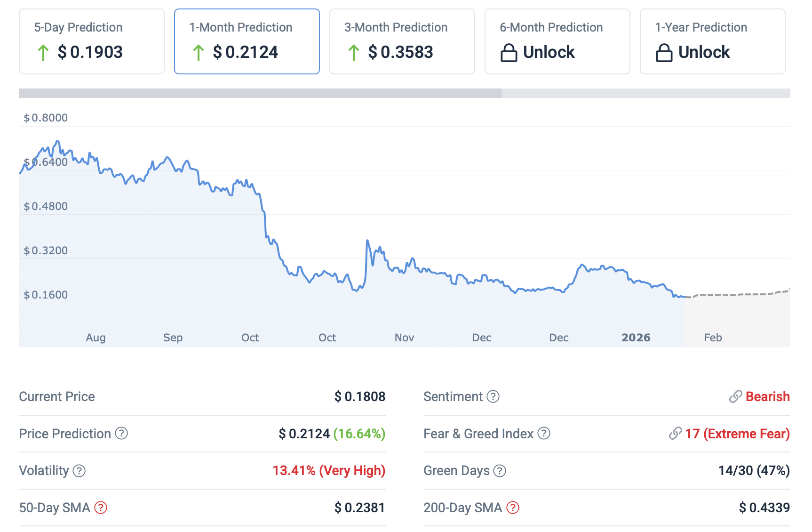Click the Volatility help question icon
The image size is (812, 532).
point(79,470)
